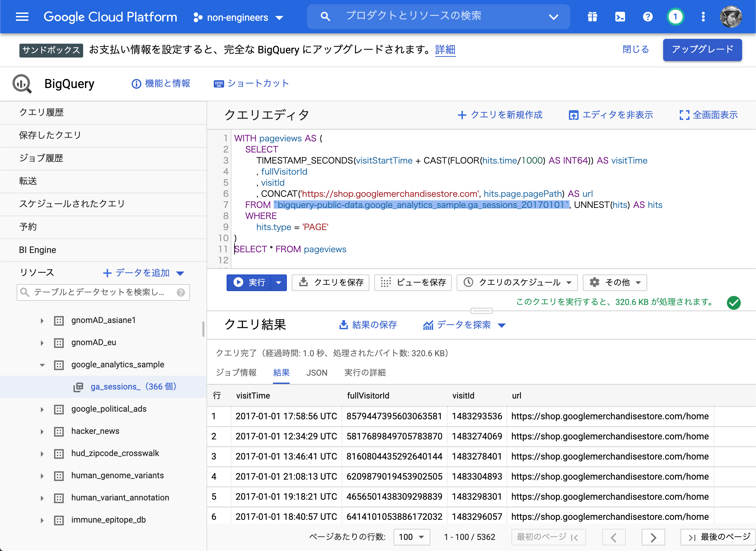Click 全画面表示 fullscreen
756x551 pixels.
click(x=709, y=115)
